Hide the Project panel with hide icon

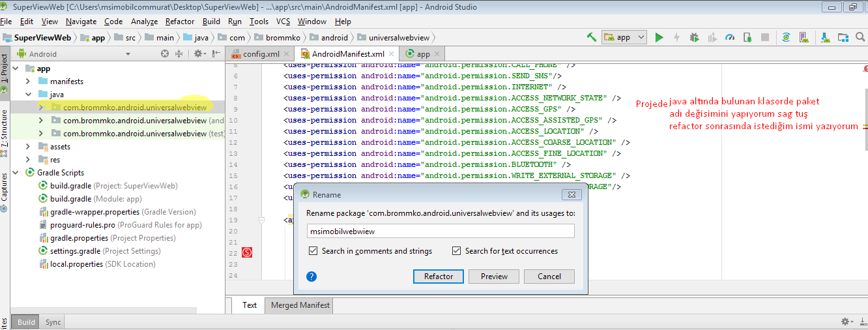[216, 54]
